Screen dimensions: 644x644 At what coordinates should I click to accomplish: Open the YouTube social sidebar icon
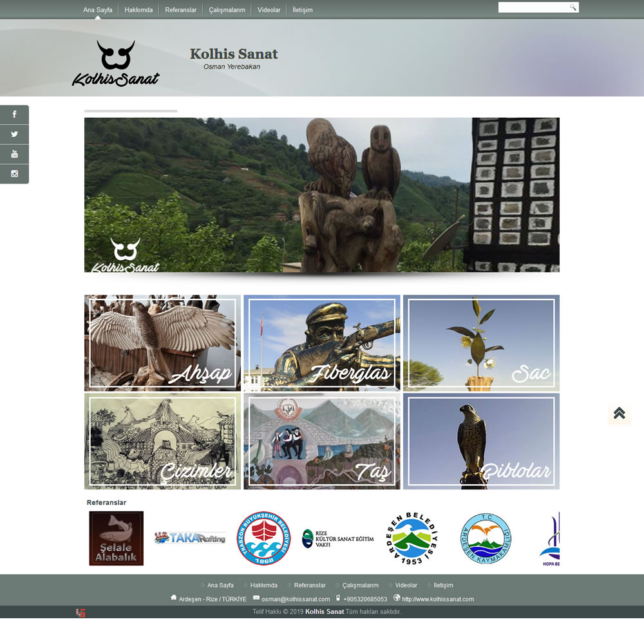pyautogui.click(x=14, y=154)
